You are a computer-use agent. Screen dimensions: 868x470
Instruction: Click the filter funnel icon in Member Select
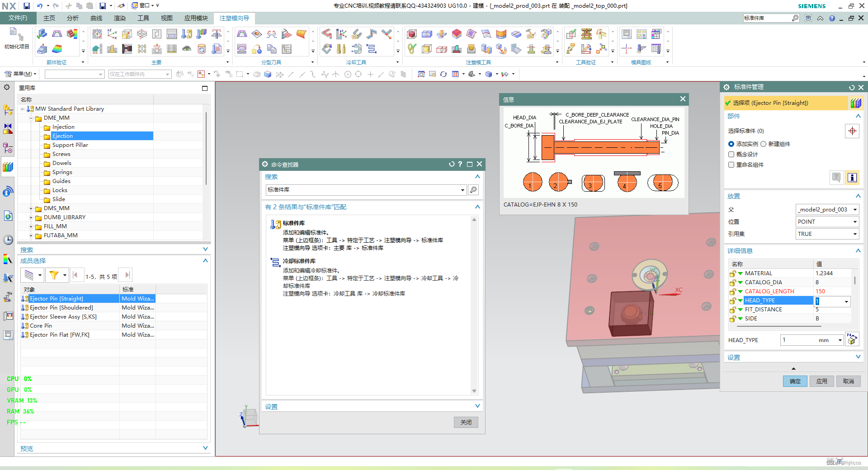click(x=54, y=275)
